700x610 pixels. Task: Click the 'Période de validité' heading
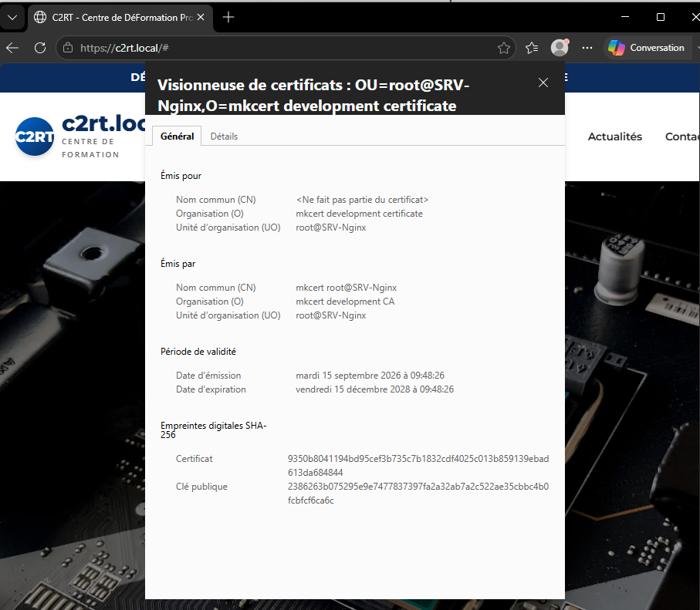coord(198,352)
